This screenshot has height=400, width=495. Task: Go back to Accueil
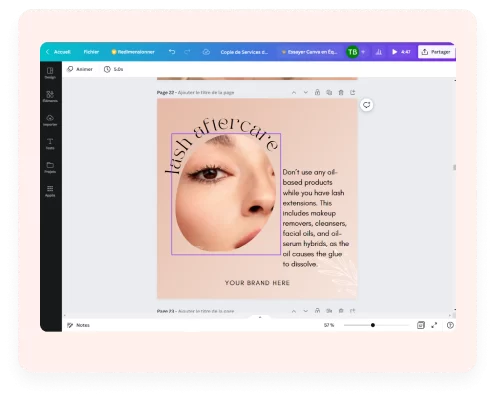click(58, 52)
